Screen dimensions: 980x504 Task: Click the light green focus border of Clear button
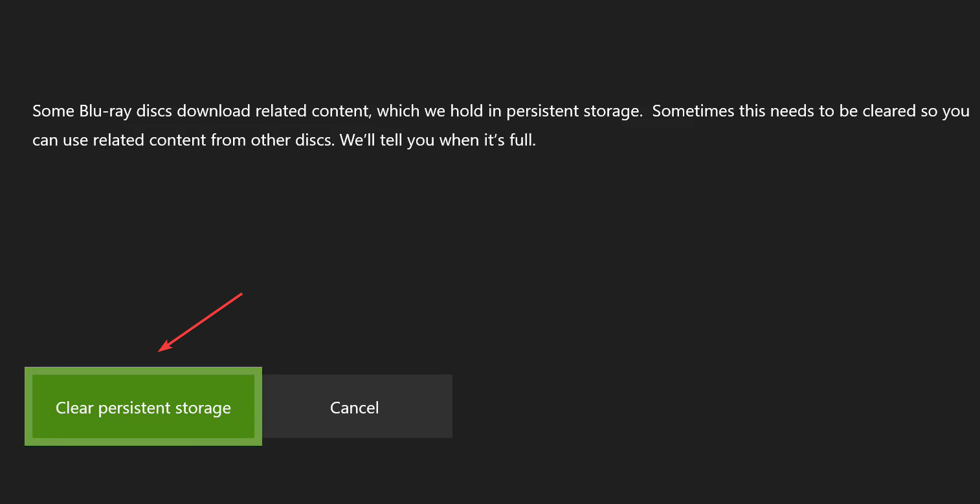143,371
